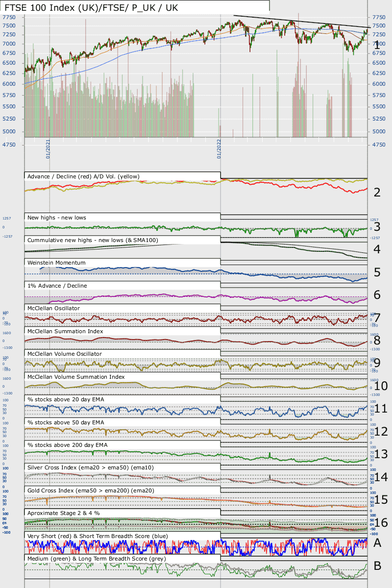Screen dimensions: 392x588
Task: Click the 4750 price label on right axis
Action: point(379,145)
